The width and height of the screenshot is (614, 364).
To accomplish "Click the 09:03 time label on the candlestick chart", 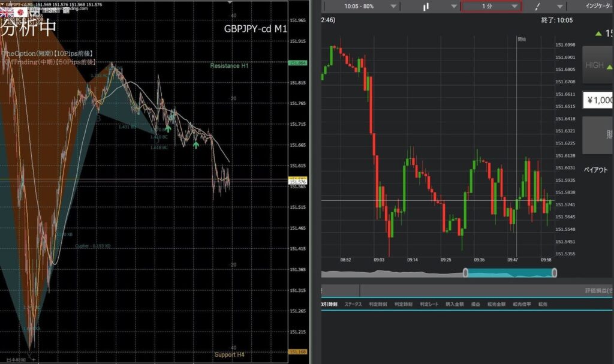I will (379, 260).
